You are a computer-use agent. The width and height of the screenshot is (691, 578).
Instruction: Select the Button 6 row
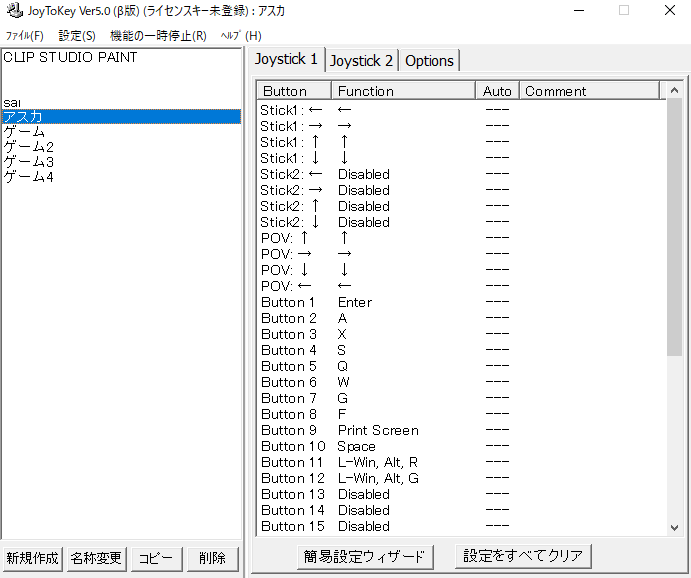click(461, 382)
